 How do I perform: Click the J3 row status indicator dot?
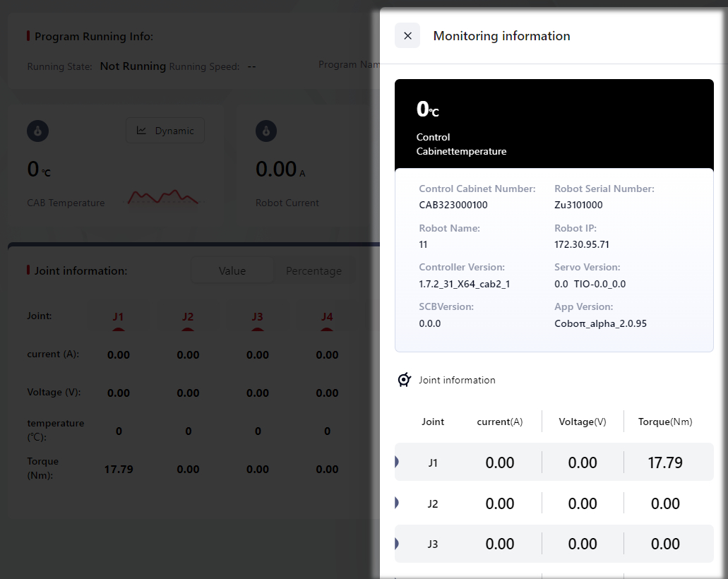tap(396, 544)
